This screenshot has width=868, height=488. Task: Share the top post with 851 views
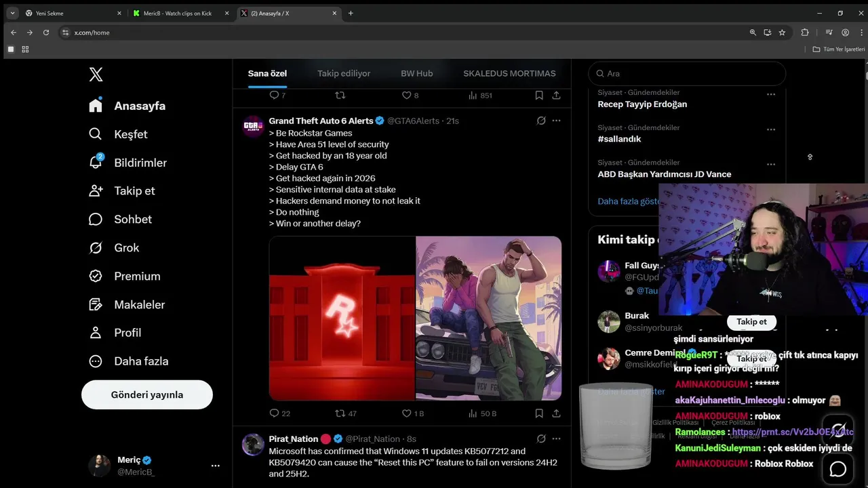point(556,96)
